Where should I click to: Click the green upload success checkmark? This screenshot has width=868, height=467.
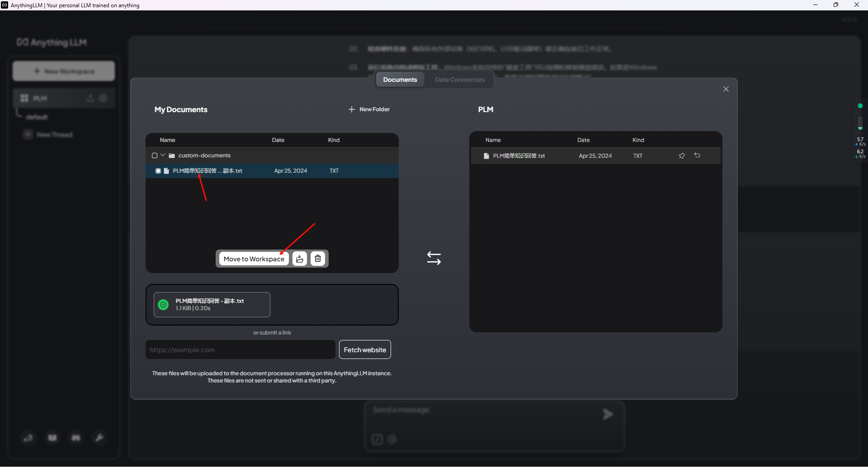pos(163,305)
